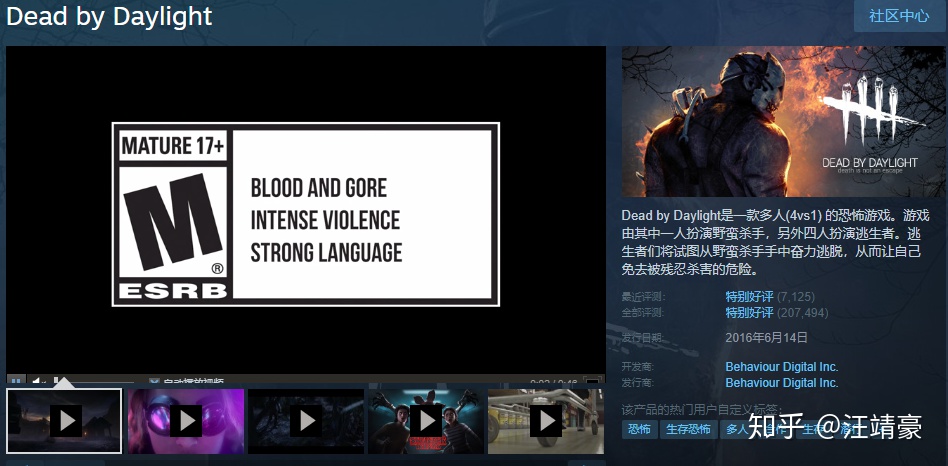The height and width of the screenshot is (466, 948).
Task: Mute the trailer via the speaker icon
Action: [38, 382]
